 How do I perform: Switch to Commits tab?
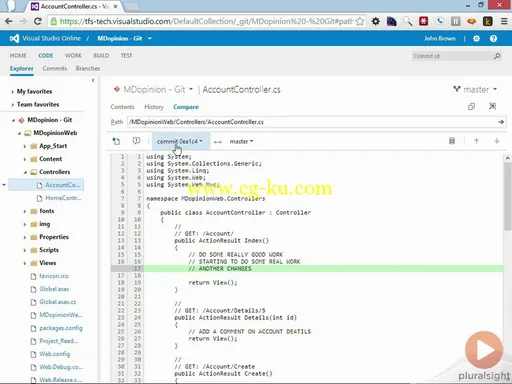click(x=55, y=68)
